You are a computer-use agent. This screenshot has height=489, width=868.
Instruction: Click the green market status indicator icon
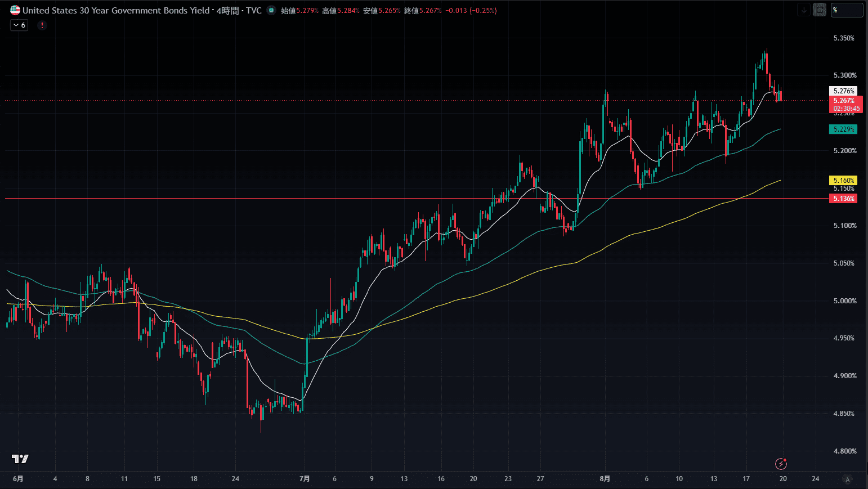pos(271,10)
